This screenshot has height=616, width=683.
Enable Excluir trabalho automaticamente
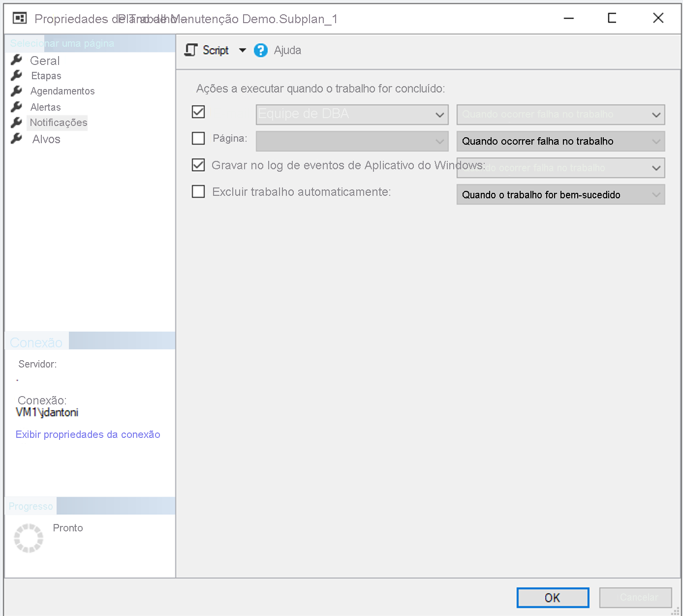coord(198,191)
